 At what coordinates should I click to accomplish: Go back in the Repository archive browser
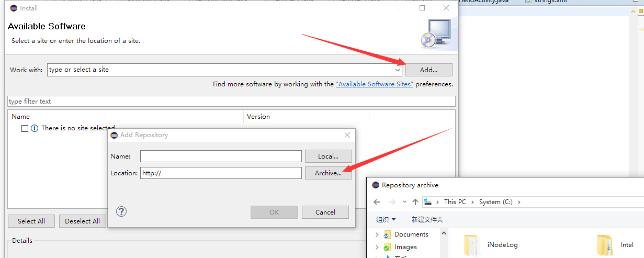377,201
